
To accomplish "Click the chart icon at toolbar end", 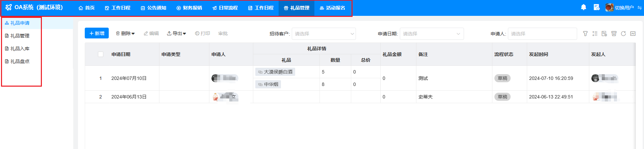I will (x=633, y=34).
